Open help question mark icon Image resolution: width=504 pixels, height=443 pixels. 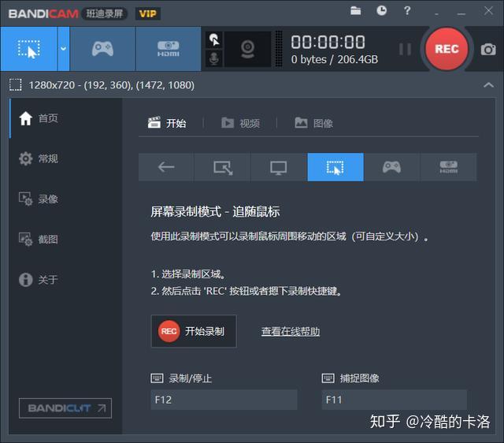point(407,10)
